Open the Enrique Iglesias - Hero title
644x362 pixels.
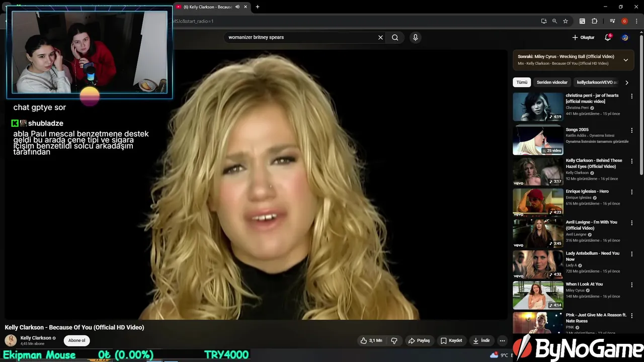pos(587,192)
